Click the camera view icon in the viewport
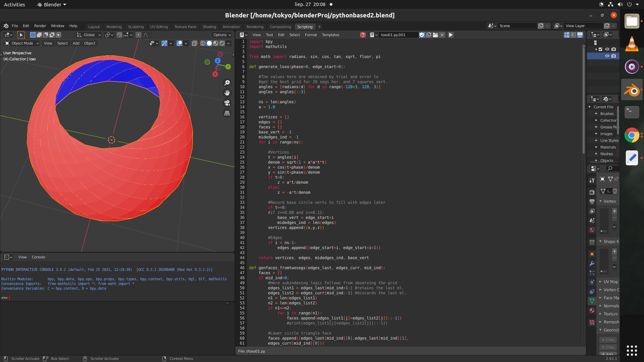 click(227, 103)
